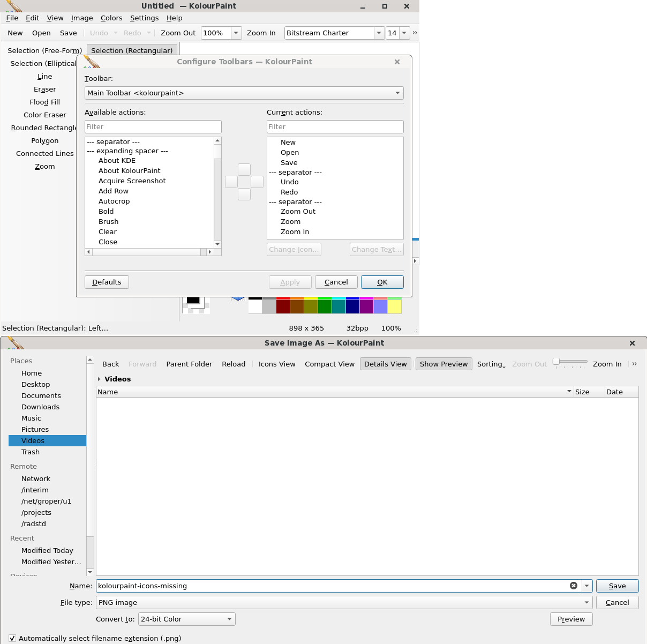Click the Save button beside the Name field
The width and height of the screenshot is (647, 644).
[617, 586]
